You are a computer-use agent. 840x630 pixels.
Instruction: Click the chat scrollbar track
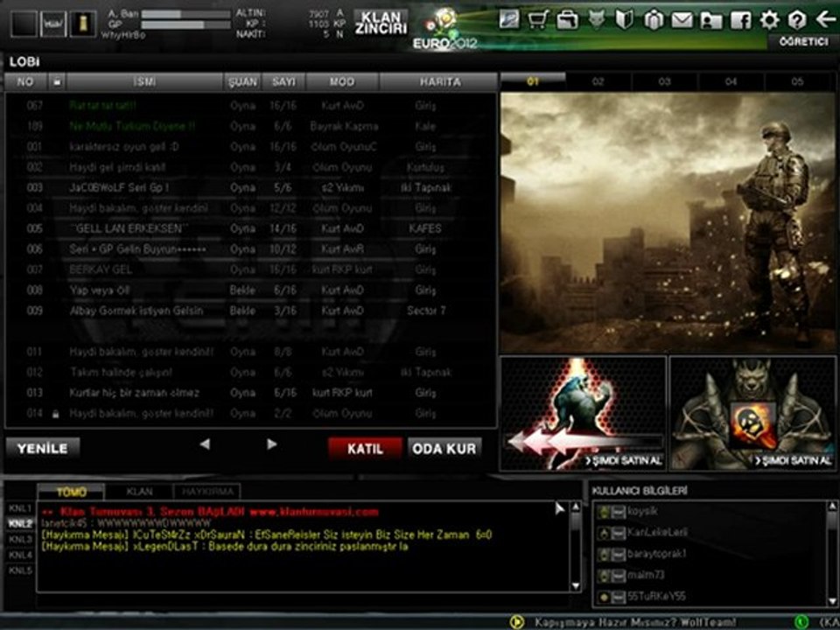(576, 546)
